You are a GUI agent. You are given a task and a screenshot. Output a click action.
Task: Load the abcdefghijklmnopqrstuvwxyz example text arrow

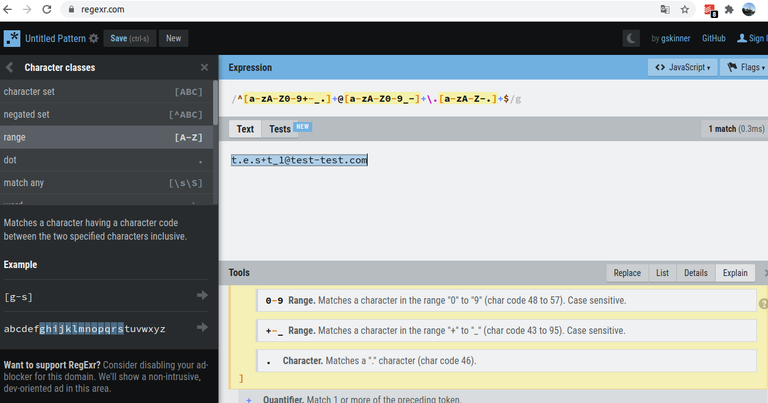202,327
